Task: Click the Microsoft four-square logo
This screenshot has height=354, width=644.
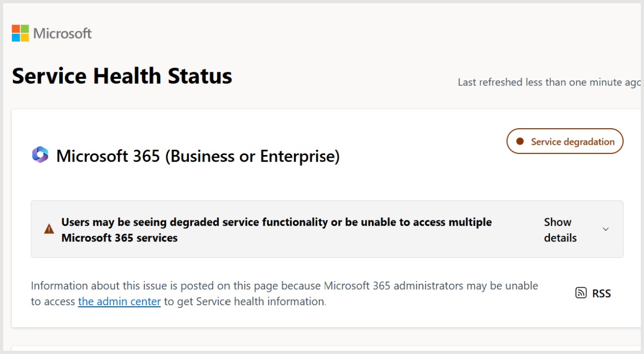Action: coord(20,33)
